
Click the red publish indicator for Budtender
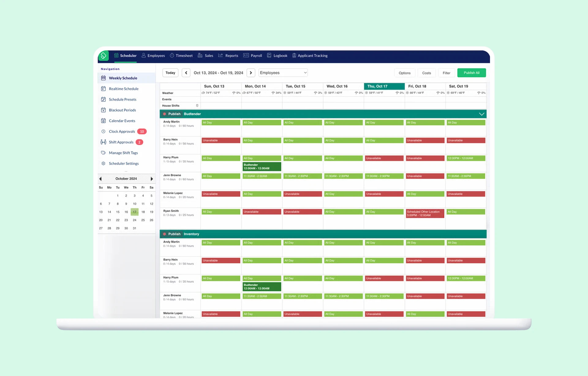[x=165, y=114]
